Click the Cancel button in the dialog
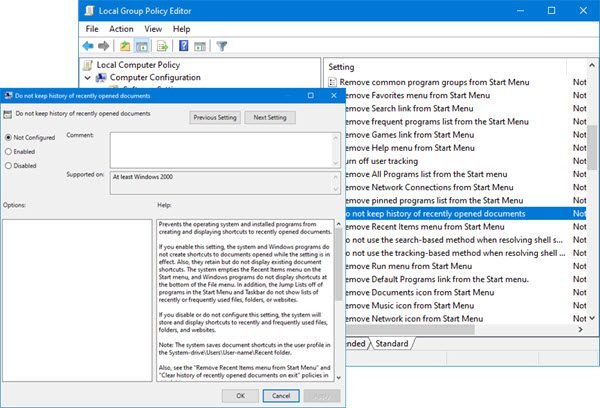The height and width of the screenshot is (408, 600). pyautogui.click(x=281, y=396)
